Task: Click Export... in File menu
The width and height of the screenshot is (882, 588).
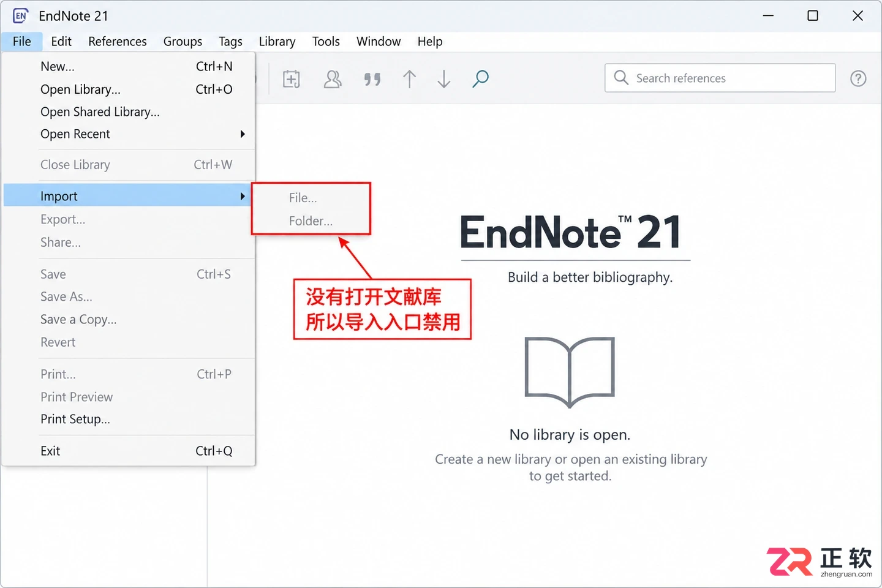Action: click(129, 219)
